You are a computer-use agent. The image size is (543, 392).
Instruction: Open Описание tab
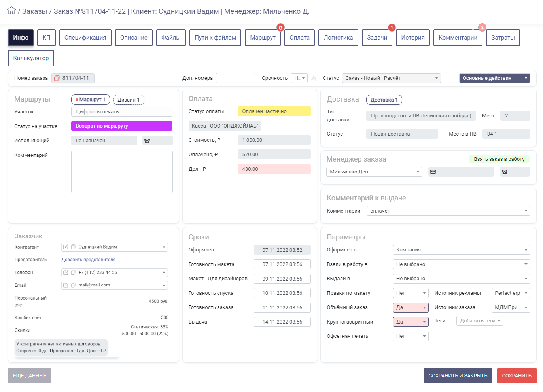(x=134, y=38)
